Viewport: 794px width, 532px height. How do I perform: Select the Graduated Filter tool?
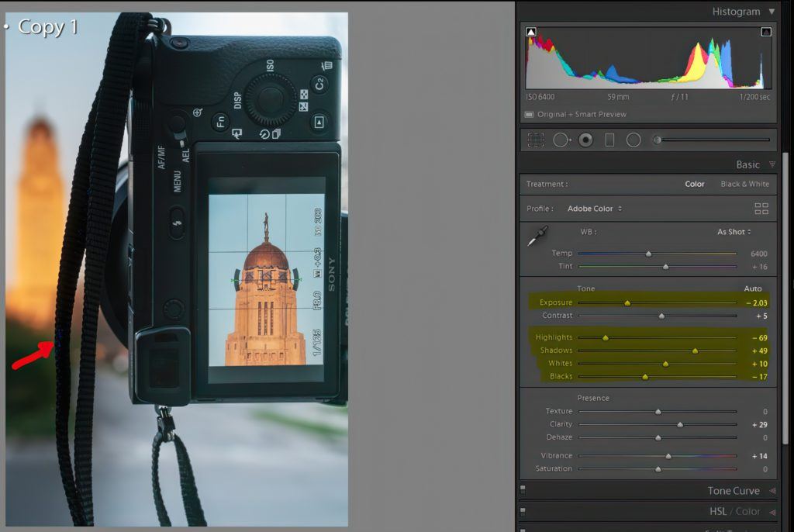[609, 140]
